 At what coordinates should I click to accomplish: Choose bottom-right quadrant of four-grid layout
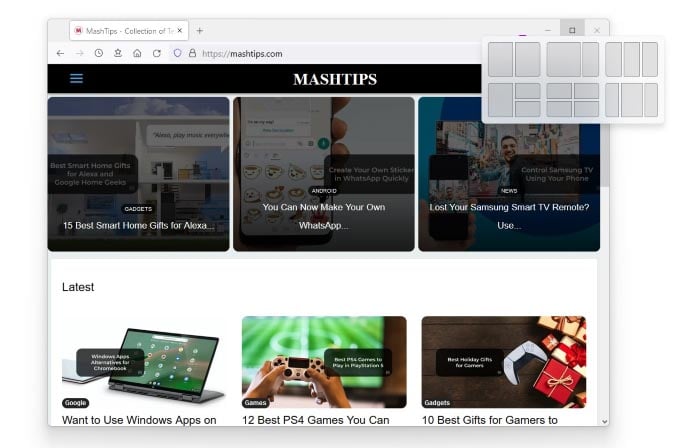586,109
